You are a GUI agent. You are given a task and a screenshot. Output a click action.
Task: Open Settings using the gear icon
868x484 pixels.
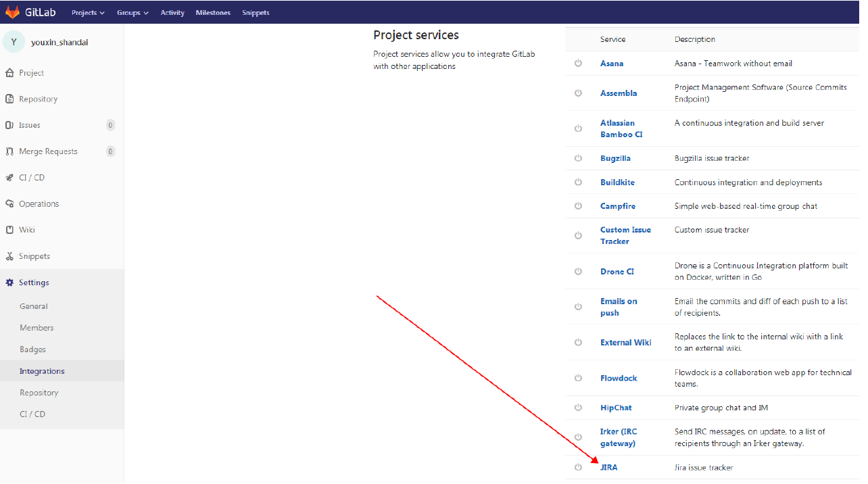coord(9,282)
